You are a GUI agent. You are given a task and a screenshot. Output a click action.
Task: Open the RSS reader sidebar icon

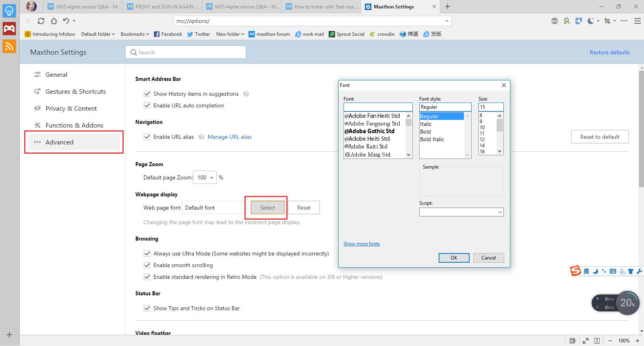pyautogui.click(x=9, y=46)
